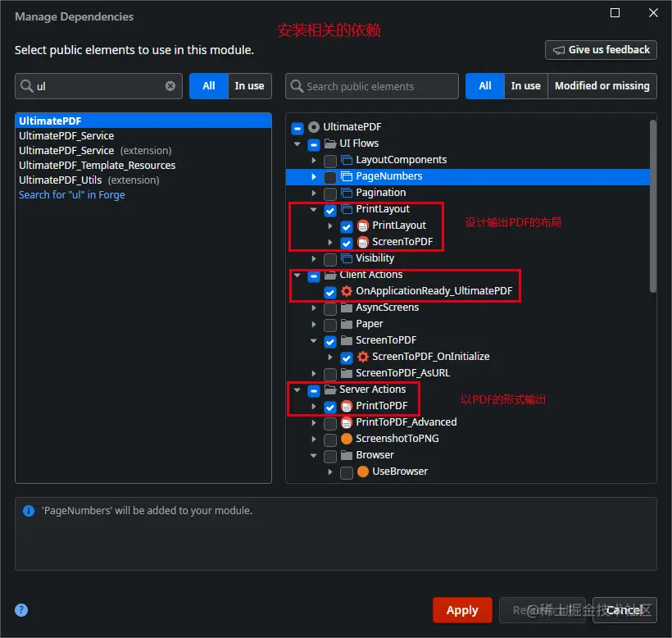
Task: Uncheck the PrintLayout flow checkbox
Action: [x=330, y=210]
